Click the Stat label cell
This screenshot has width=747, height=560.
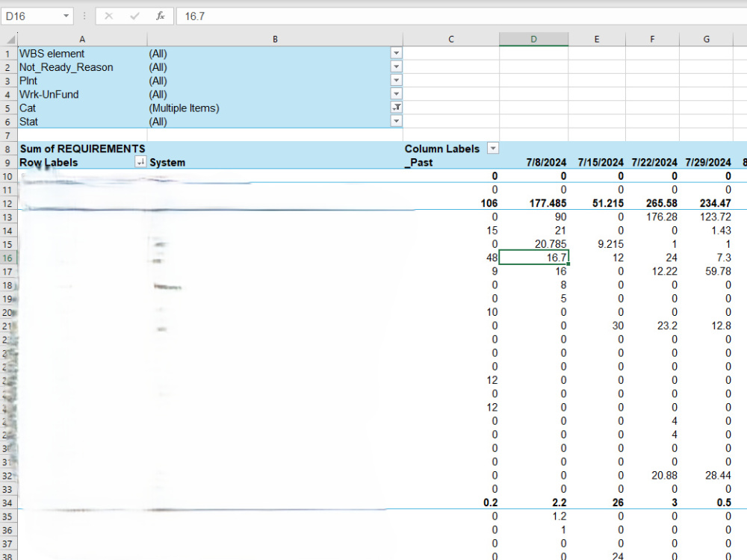(82, 122)
